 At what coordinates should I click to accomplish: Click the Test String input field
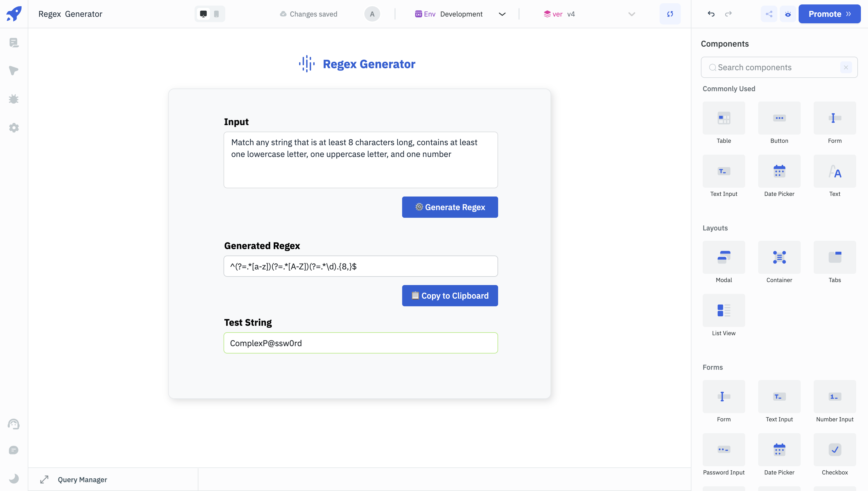pos(360,343)
